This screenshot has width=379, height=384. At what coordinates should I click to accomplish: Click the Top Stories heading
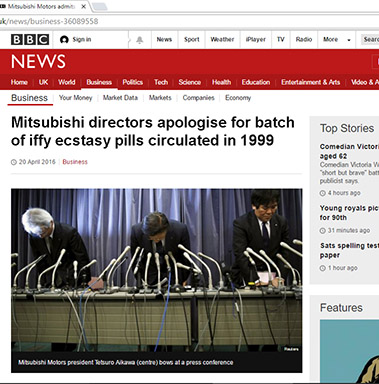[347, 128]
